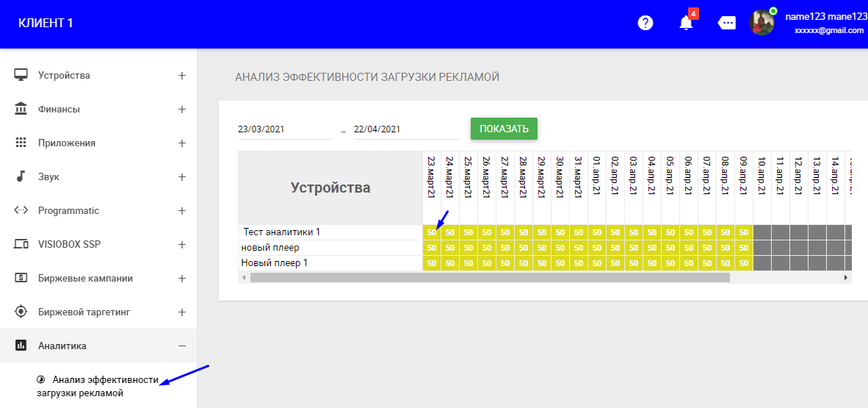Click the Звук music note icon
The image size is (868, 408).
tap(21, 176)
